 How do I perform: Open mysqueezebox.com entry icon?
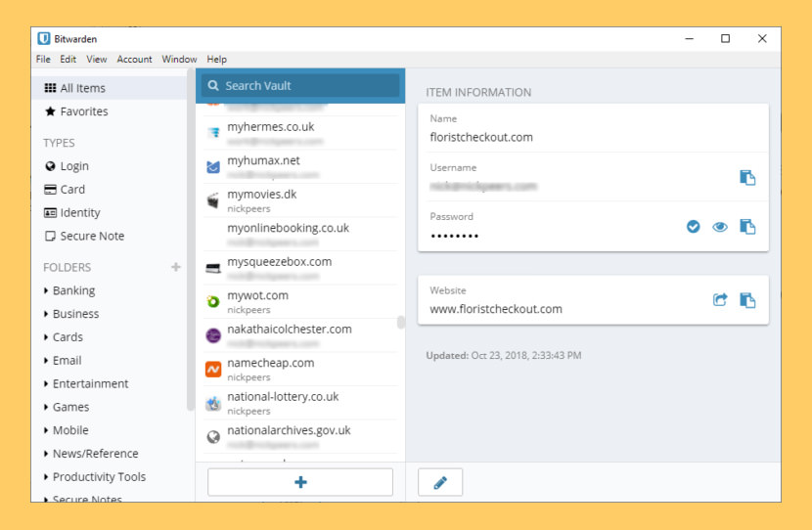point(213,268)
